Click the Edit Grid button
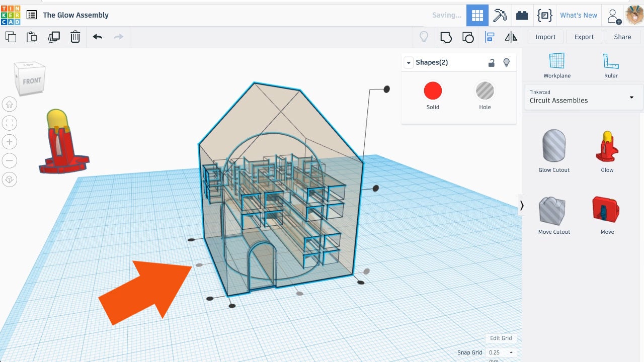644x362 pixels. coord(501,338)
